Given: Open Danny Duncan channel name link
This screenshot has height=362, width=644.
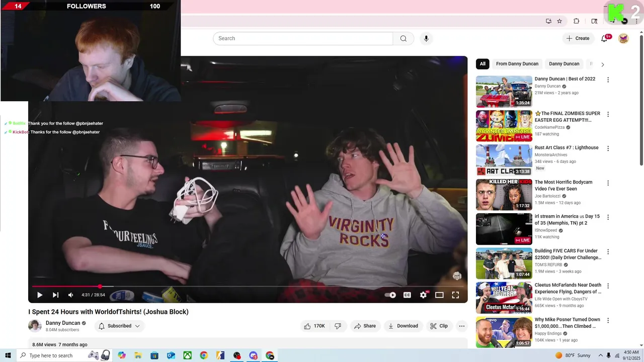Looking at the screenshot, I should (63, 323).
